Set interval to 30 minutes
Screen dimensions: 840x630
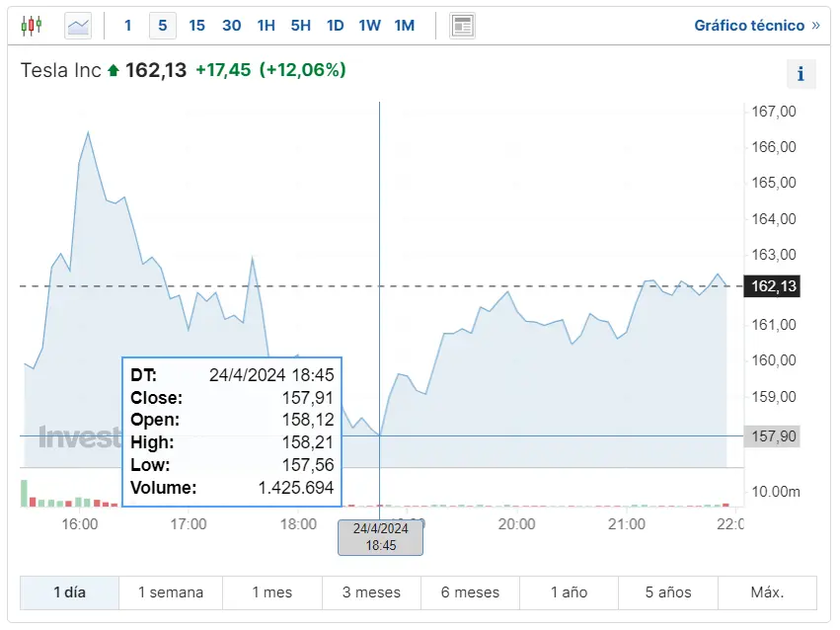point(231,26)
